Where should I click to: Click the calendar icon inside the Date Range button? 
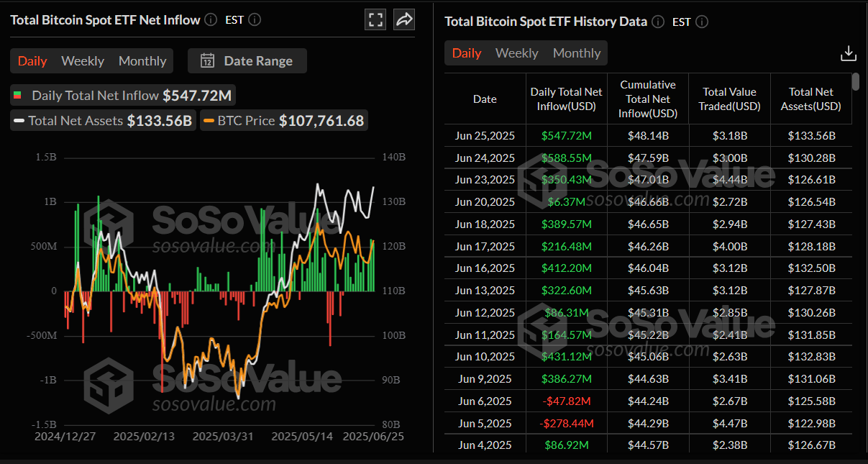[207, 60]
